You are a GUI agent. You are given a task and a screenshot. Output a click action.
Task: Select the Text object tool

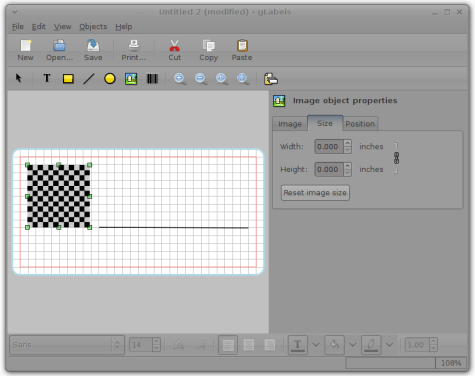47,78
